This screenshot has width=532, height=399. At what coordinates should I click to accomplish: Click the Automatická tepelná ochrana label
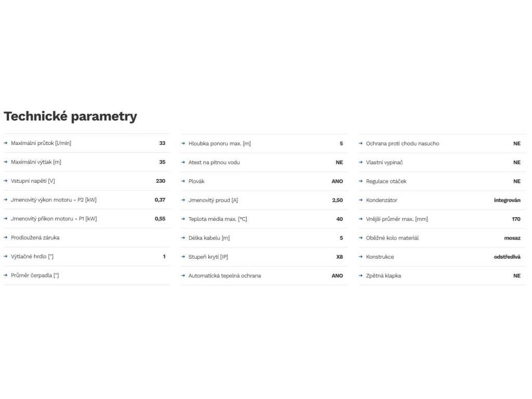pos(224,275)
